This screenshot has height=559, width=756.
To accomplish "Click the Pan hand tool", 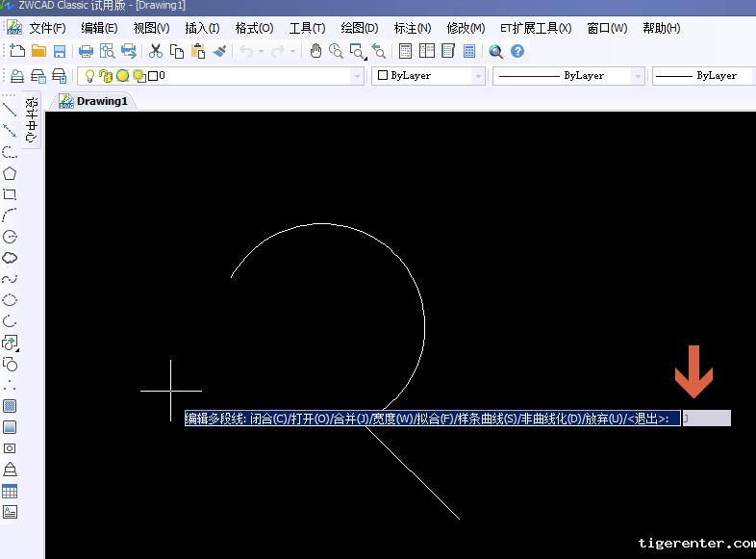I will (x=315, y=51).
